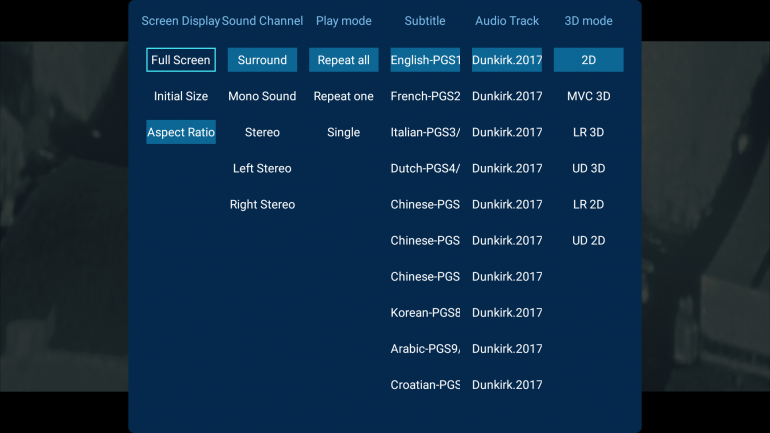Set play mode to Repeat one
The width and height of the screenshot is (770, 433).
[x=343, y=96]
